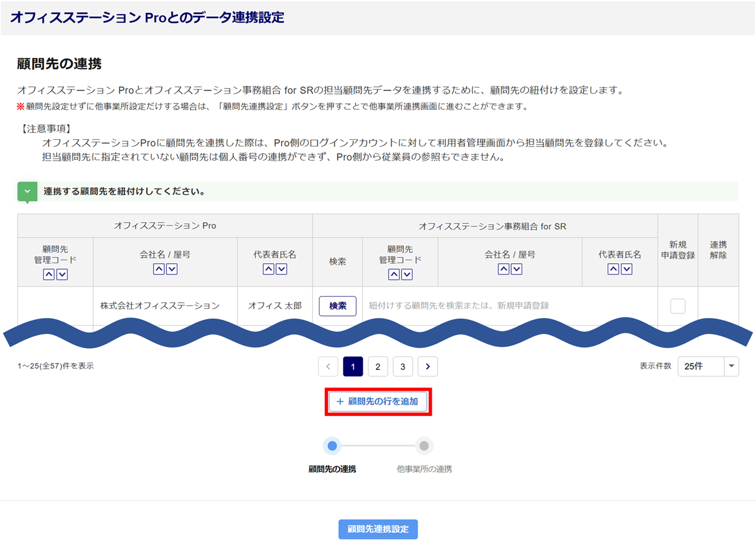This screenshot has width=756, height=553.
Task: Sort Pro 代表者氏名 descending arrow
Action: pyautogui.click(x=282, y=269)
